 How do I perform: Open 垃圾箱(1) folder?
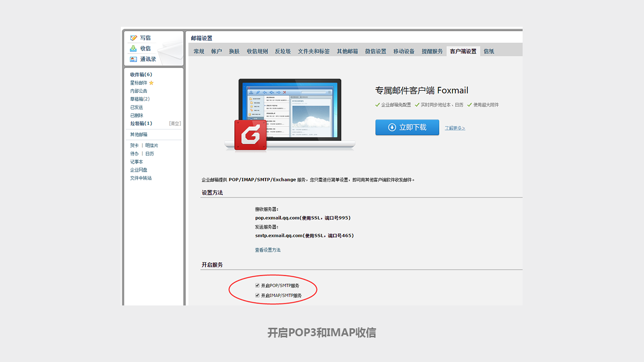click(141, 123)
